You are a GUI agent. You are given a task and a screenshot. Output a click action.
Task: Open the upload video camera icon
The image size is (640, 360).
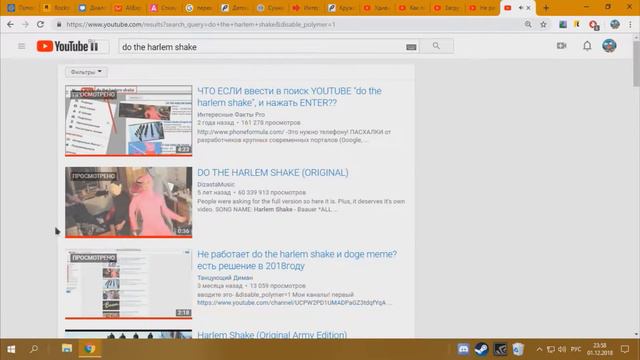coord(562,46)
